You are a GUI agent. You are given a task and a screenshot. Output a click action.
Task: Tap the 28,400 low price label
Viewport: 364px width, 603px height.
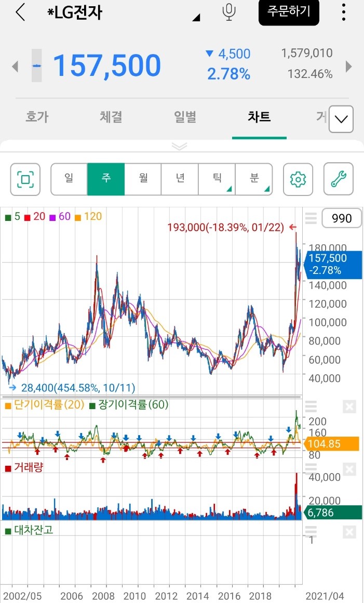(78, 388)
